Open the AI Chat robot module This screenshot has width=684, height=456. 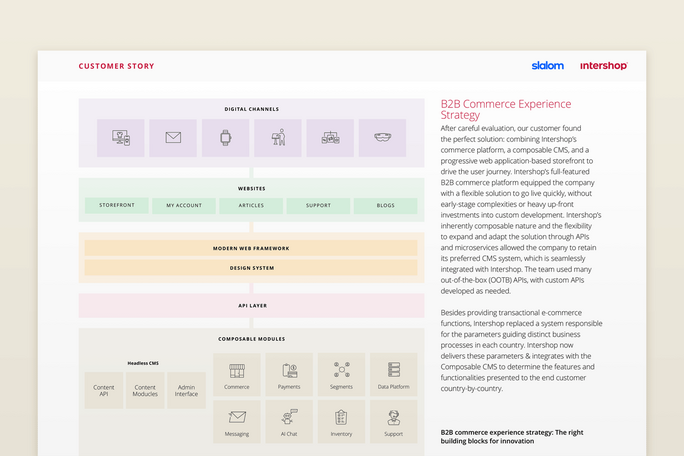290,420
